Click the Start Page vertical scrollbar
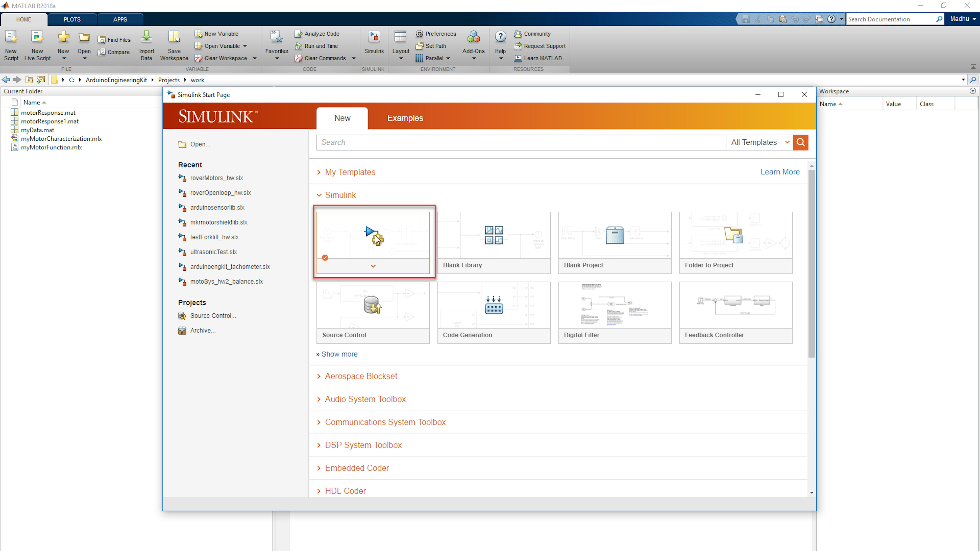The width and height of the screenshot is (980, 551). [811, 263]
